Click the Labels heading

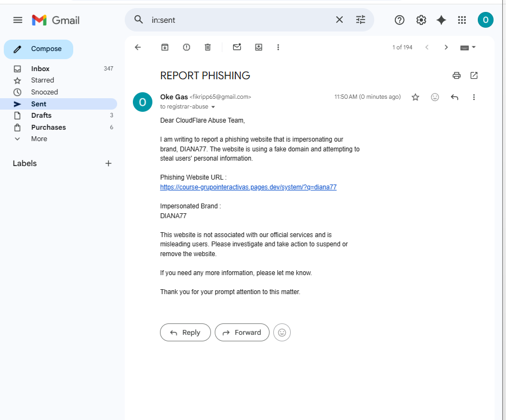pos(25,163)
